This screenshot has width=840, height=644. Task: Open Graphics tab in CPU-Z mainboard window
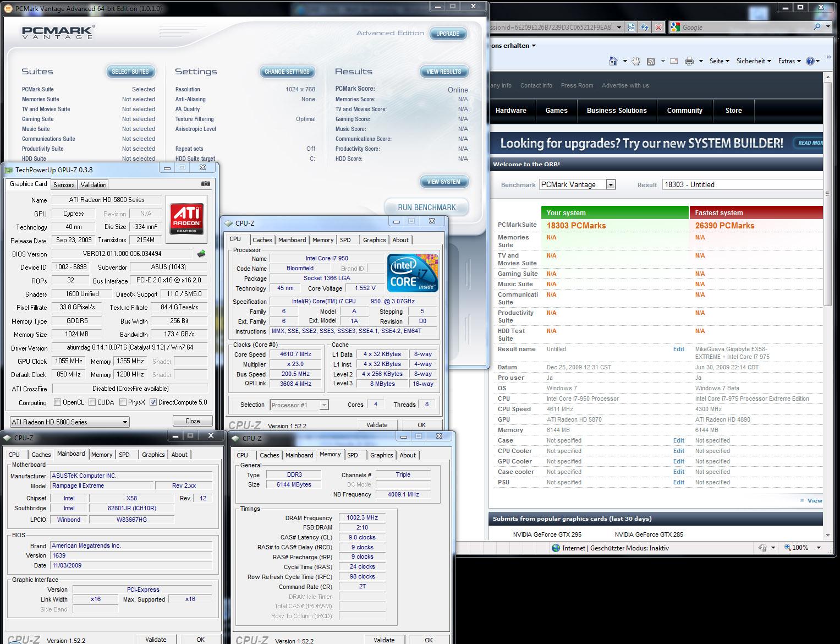[x=153, y=455]
